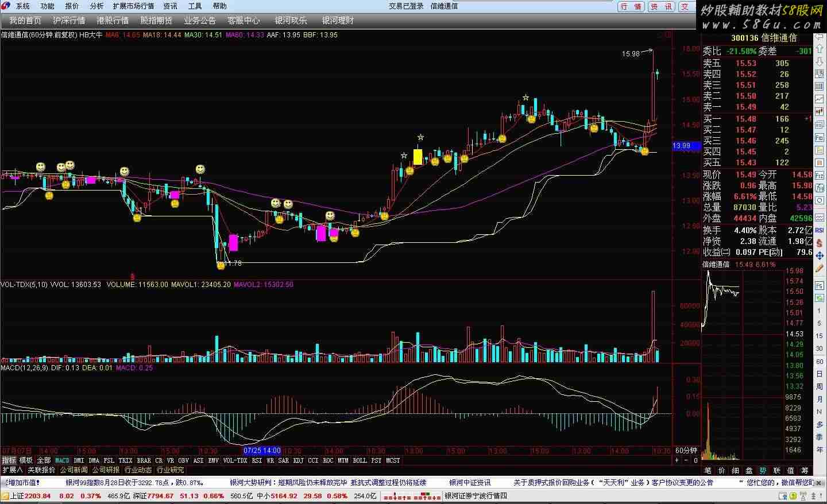Open the 系统 menu
This screenshot has width=827, height=504.
click(23, 6)
